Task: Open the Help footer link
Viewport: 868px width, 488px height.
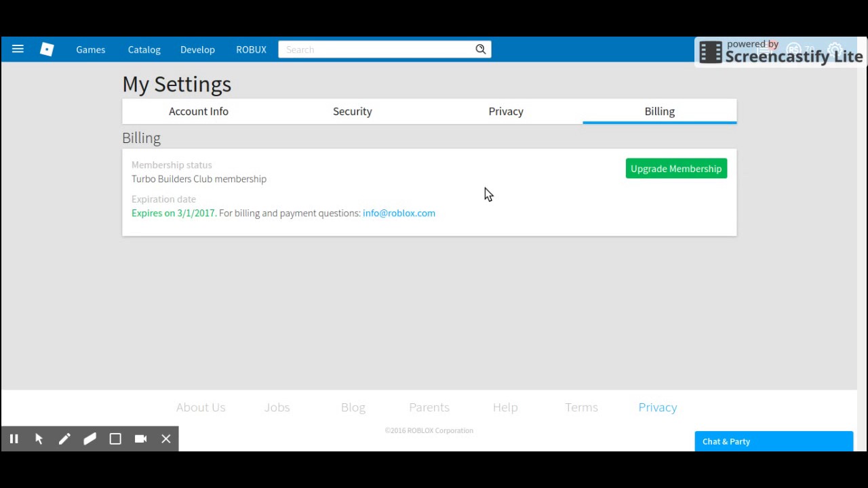Action: pyautogui.click(x=505, y=407)
